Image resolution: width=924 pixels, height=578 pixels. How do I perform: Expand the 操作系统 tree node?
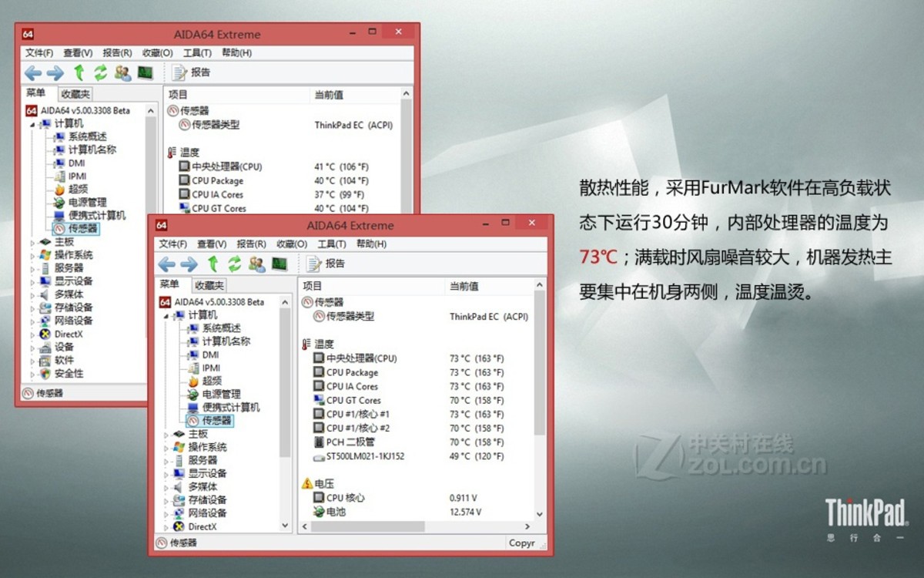(166, 447)
